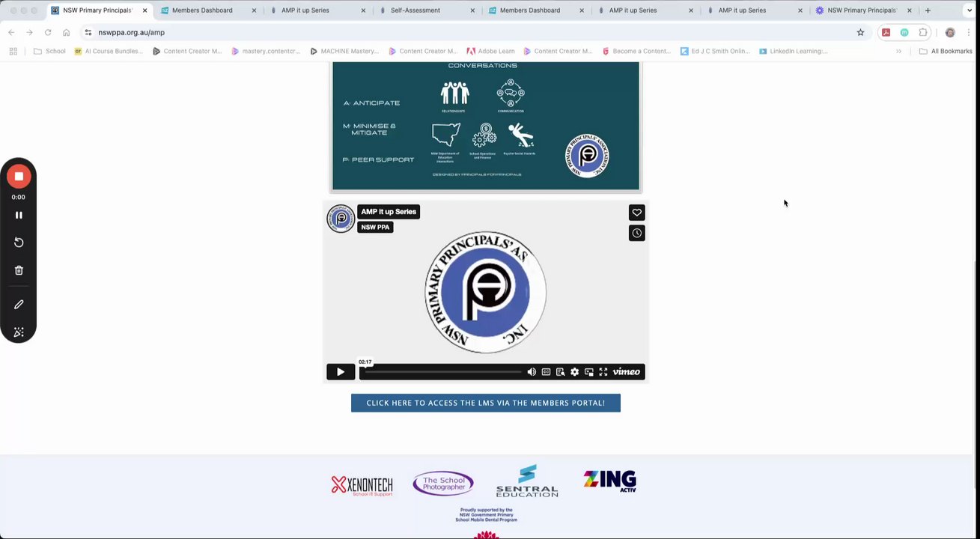Open the School bookmarks folder
The image size is (980, 539).
[49, 51]
